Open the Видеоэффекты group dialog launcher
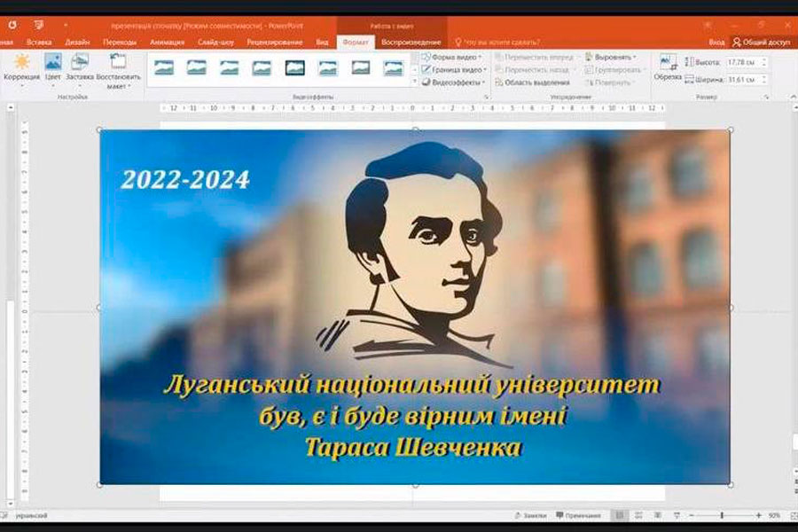The width and height of the screenshot is (798, 532). coord(487,97)
